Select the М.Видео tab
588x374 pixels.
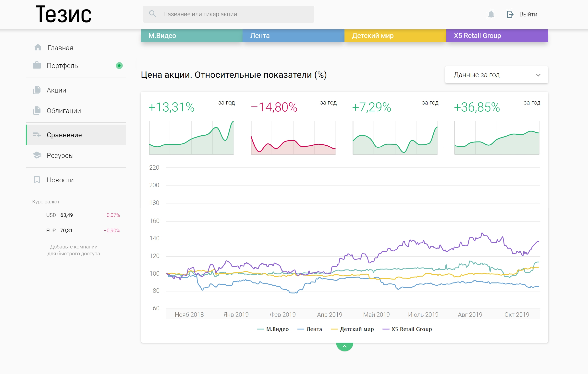tap(192, 36)
